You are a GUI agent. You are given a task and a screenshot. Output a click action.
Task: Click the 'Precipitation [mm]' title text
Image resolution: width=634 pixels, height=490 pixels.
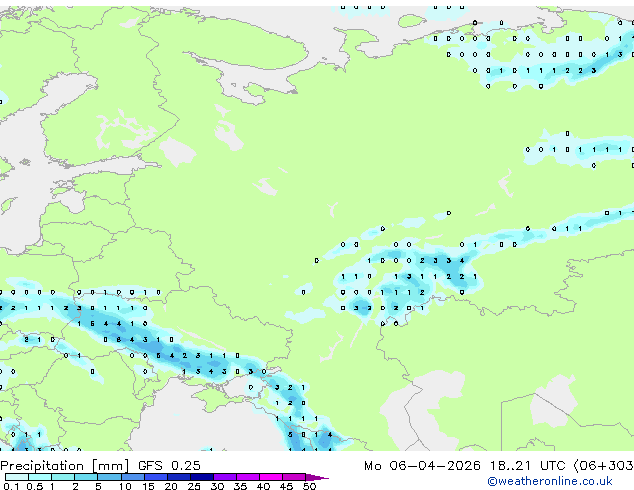tap(65, 466)
